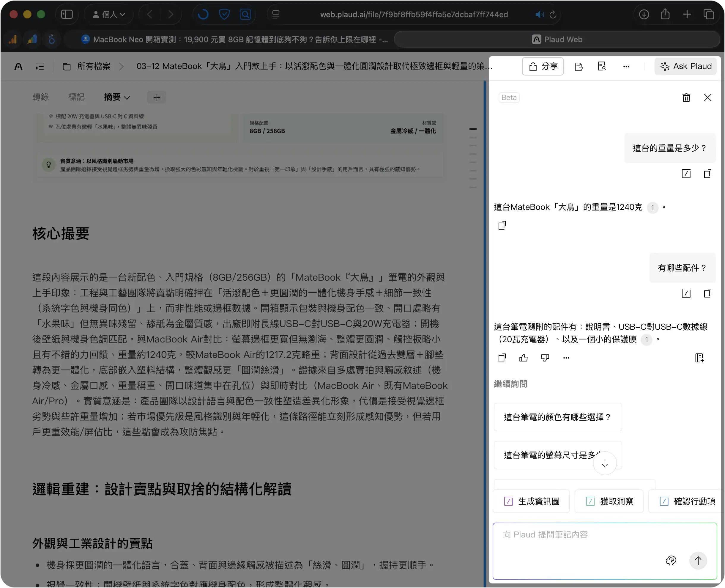Mute the tab audio speaker icon

[x=539, y=15]
